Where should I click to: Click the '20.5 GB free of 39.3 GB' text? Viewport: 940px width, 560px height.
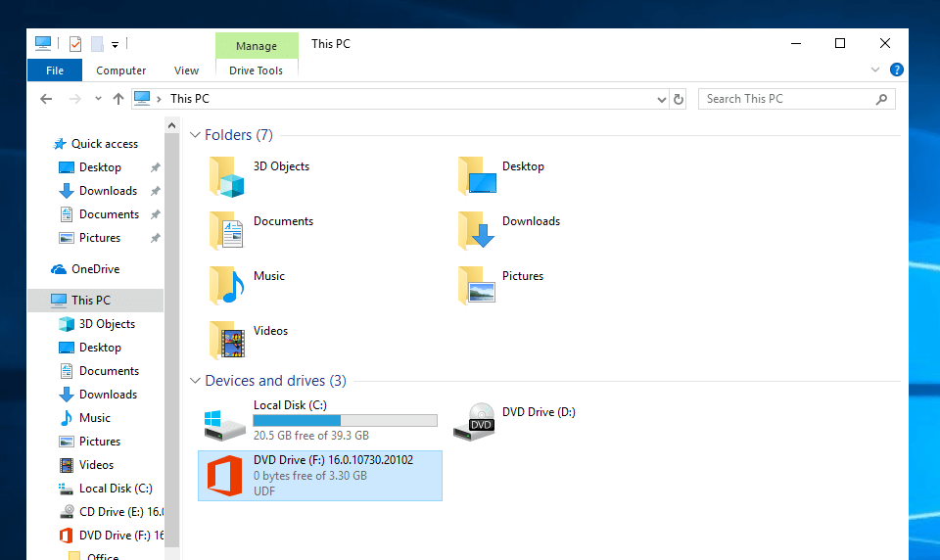311,436
